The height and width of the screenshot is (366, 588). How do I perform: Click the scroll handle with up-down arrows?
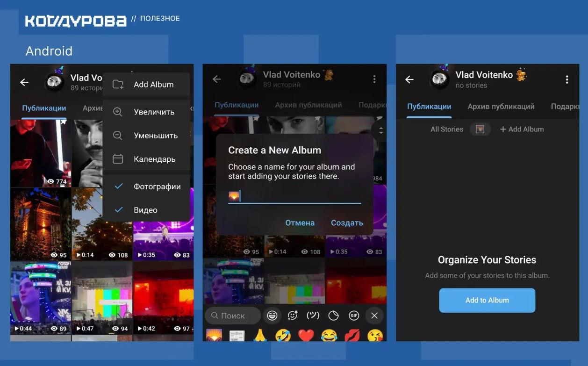pyautogui.click(x=380, y=131)
